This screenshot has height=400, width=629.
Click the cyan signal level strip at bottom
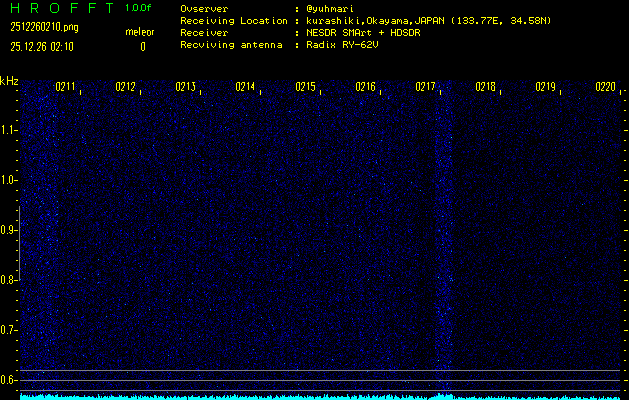pos(321,397)
